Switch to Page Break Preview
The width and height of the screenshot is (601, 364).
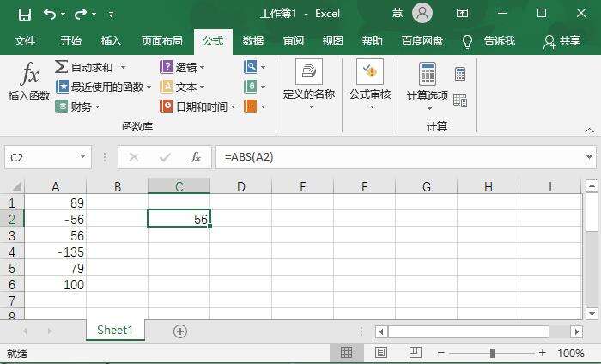pos(415,353)
